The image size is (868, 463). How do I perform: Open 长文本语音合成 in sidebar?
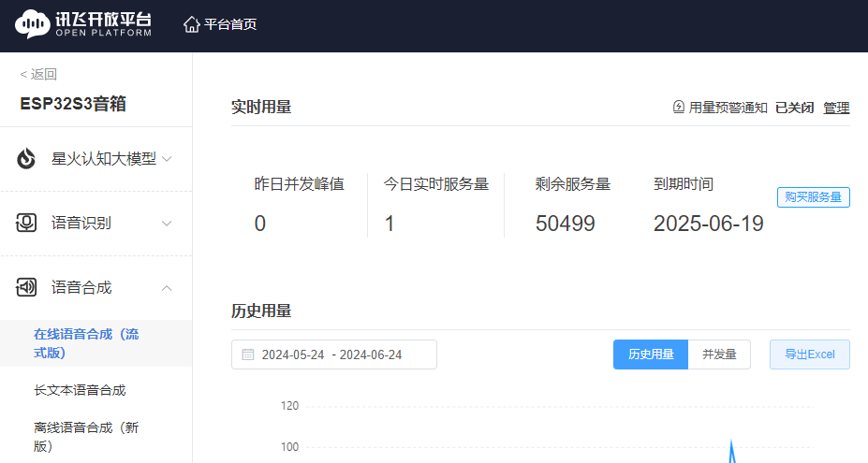pyautogui.click(x=80, y=390)
